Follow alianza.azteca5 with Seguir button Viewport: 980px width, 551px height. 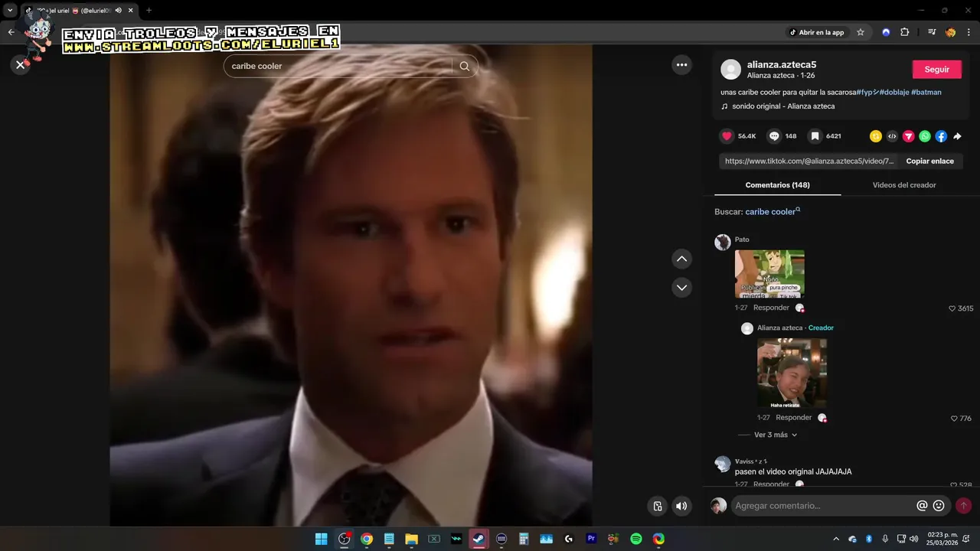[936, 69]
